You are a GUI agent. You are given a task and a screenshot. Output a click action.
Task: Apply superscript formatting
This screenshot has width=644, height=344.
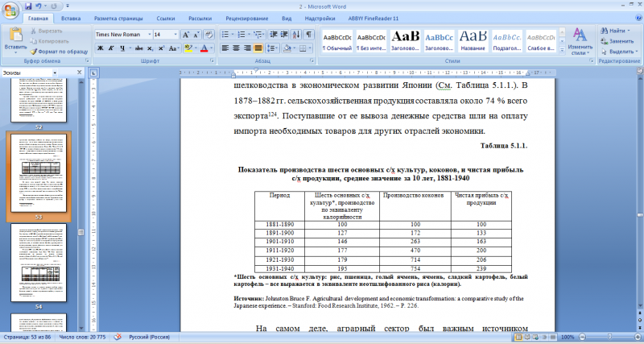pyautogui.click(x=162, y=48)
